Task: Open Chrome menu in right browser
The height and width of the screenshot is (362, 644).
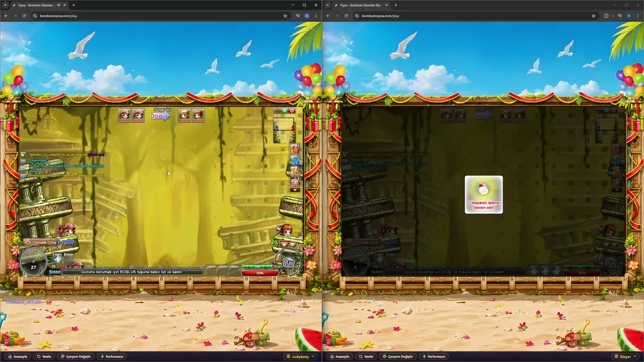Action: 638,16
